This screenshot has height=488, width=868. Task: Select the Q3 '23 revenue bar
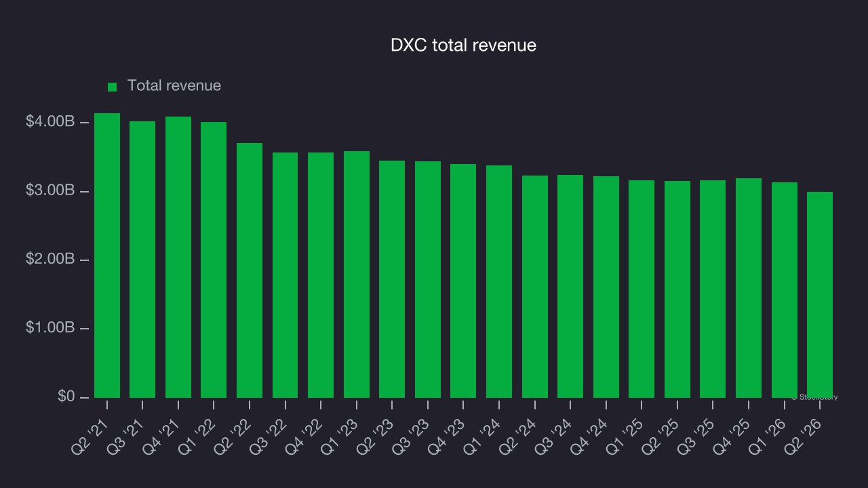(x=428, y=280)
